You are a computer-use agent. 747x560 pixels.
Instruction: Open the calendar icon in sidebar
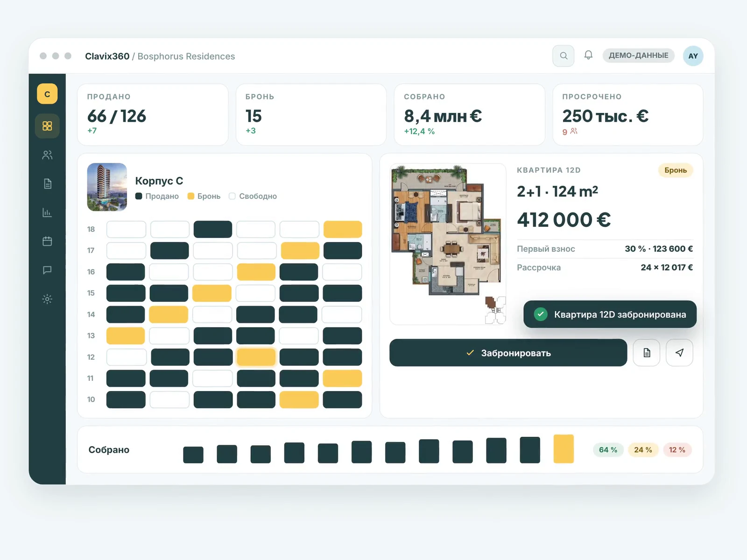click(x=47, y=241)
